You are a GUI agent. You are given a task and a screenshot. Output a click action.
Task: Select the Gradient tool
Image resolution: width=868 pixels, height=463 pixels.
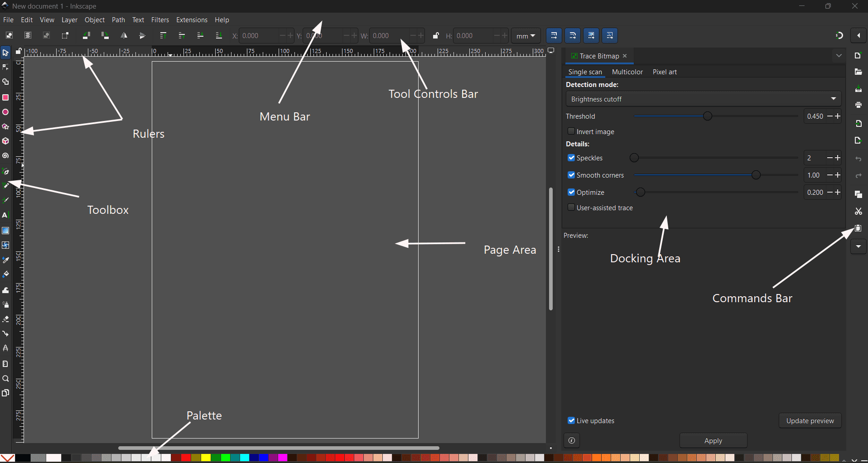[x=5, y=231]
